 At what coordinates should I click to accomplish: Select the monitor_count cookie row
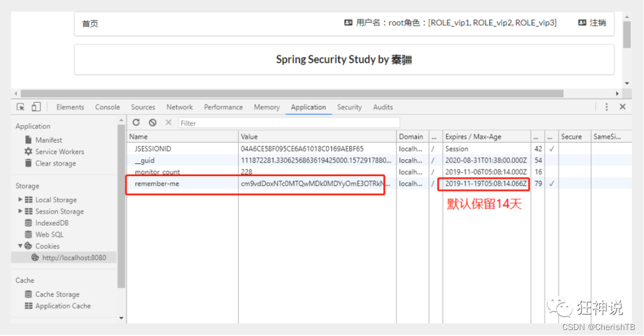pyautogui.click(x=379, y=172)
